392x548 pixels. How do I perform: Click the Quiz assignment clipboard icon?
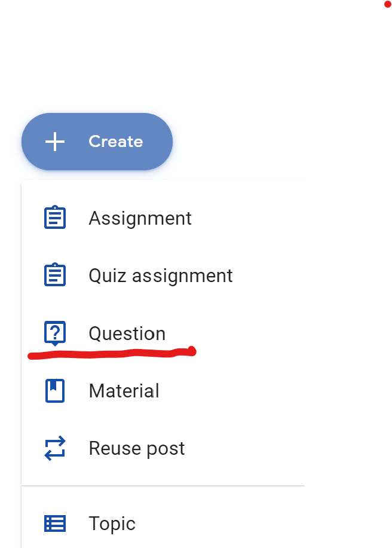tap(55, 275)
